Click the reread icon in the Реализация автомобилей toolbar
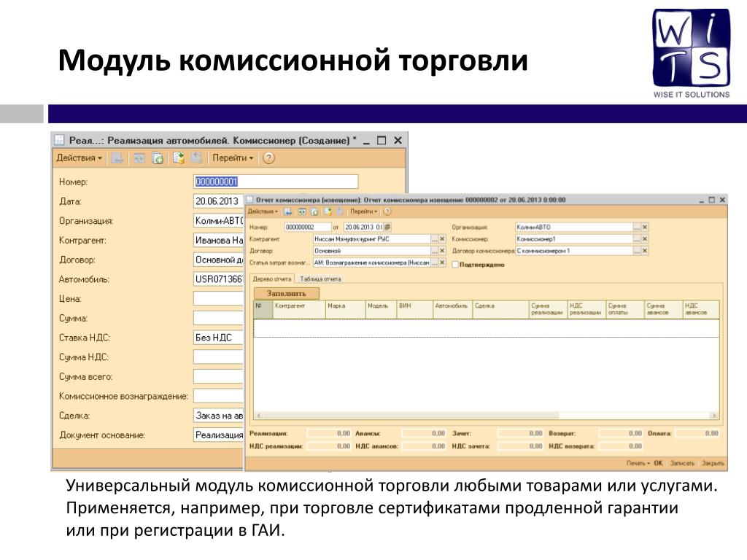Viewport: 747px width, 560px height. (x=139, y=157)
